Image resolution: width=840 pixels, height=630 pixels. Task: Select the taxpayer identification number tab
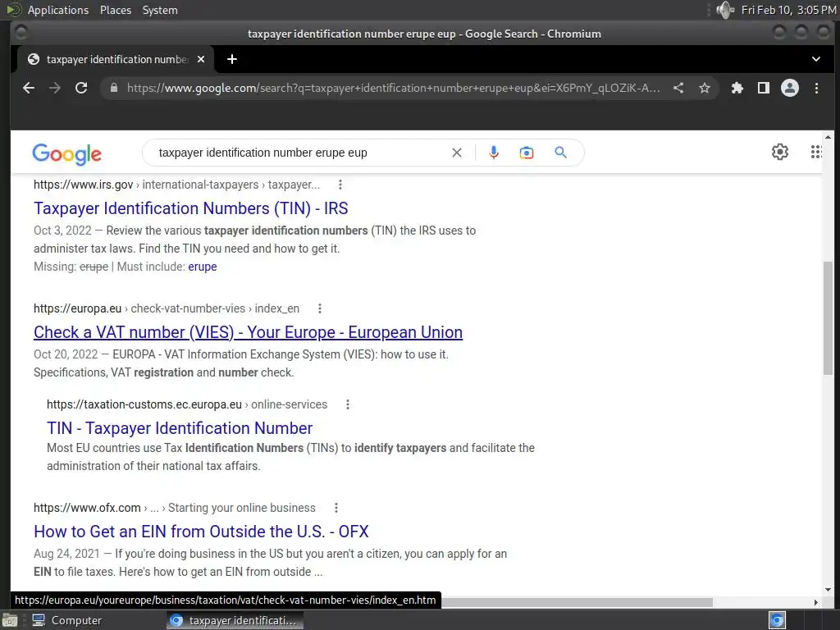(x=116, y=59)
